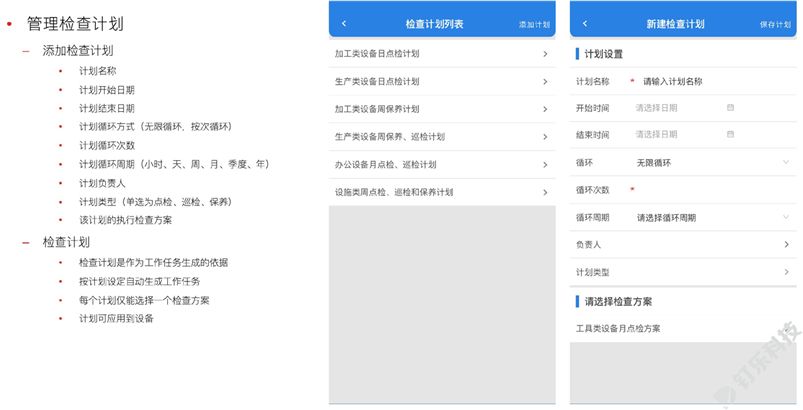Click the 结束时间 date field

pyautogui.click(x=685, y=135)
